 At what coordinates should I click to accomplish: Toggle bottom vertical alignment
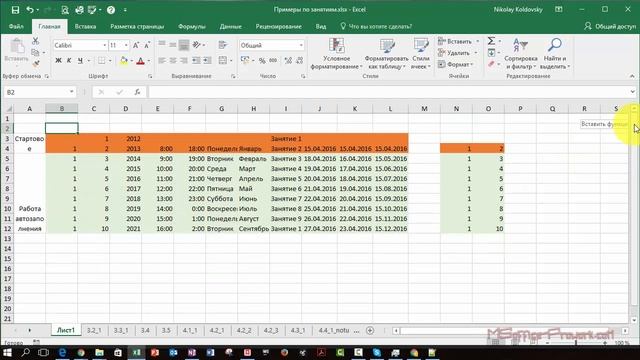(184, 45)
